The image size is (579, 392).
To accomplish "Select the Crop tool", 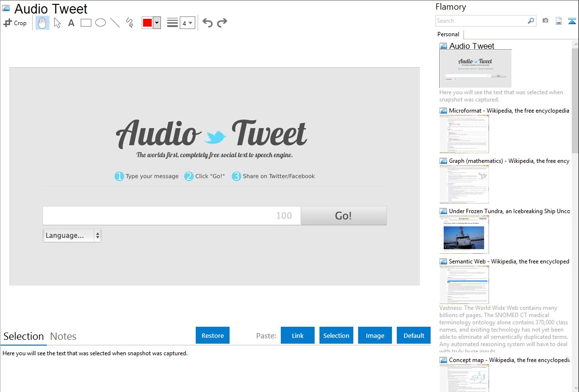I will point(15,23).
